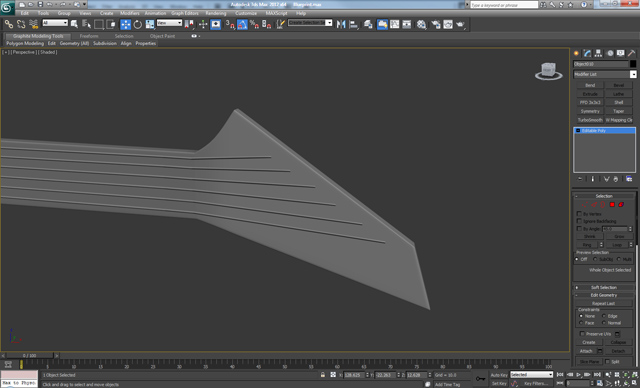Open Curve Editor from toolbar
Image resolution: width=640 pixels, height=388 pixels.
coord(394,24)
